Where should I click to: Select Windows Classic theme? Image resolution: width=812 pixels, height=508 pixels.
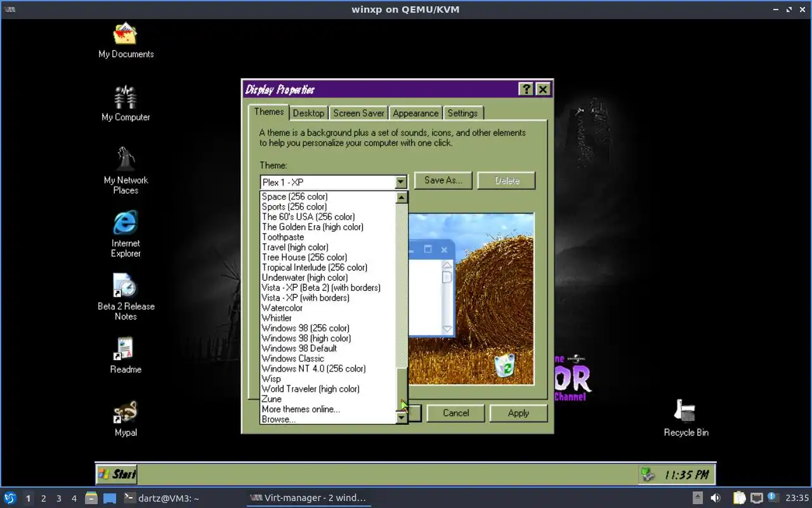[x=328, y=359]
